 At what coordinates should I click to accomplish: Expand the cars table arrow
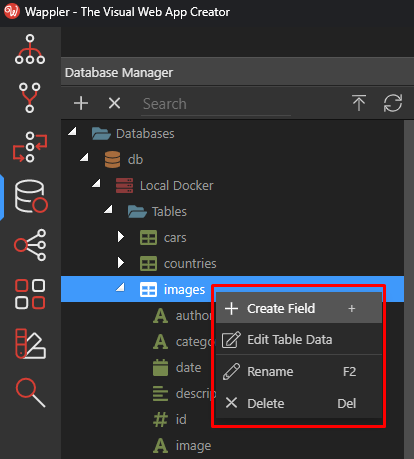pos(121,237)
